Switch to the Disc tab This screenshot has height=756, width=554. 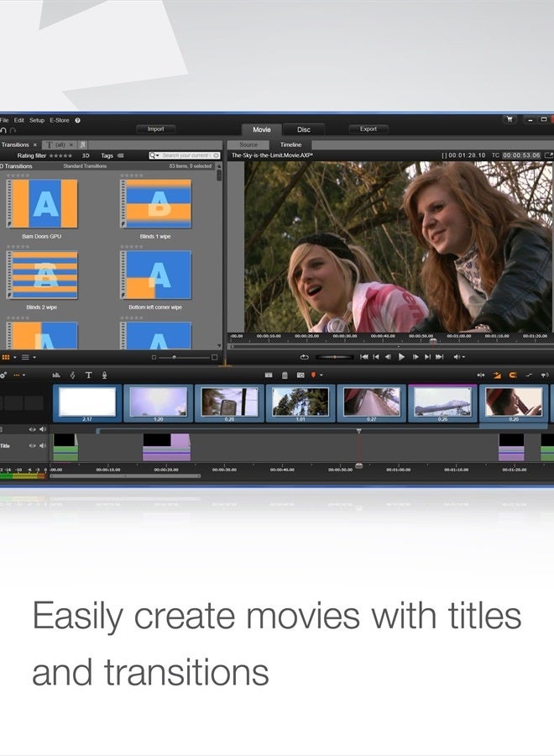click(x=304, y=129)
